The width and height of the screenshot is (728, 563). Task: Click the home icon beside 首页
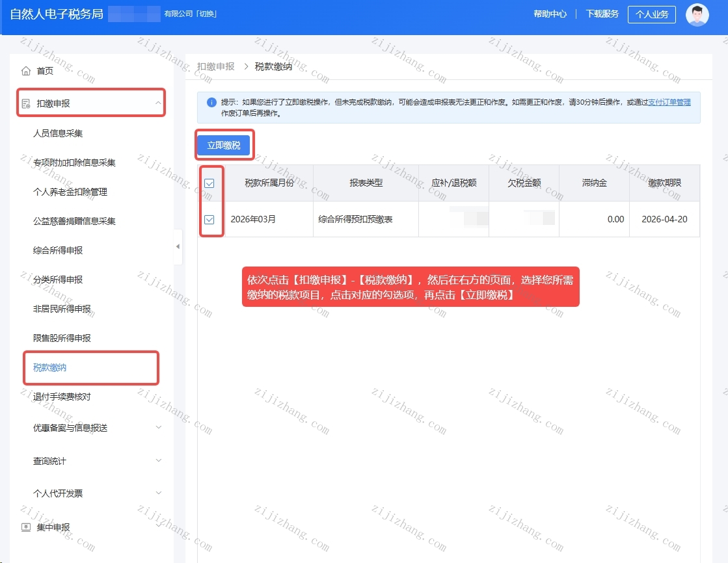[26, 71]
